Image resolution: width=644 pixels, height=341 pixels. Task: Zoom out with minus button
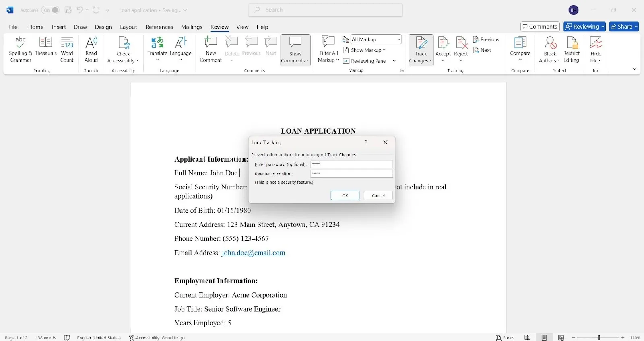(574, 337)
